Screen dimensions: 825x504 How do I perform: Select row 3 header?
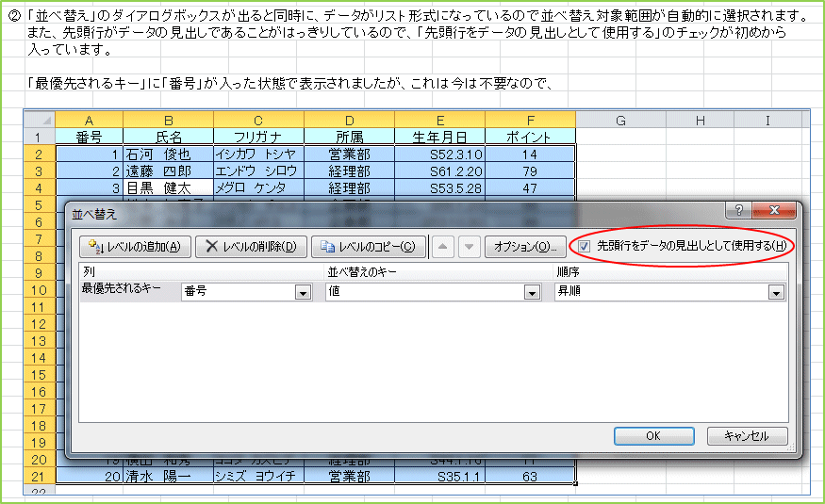[x=40, y=171]
